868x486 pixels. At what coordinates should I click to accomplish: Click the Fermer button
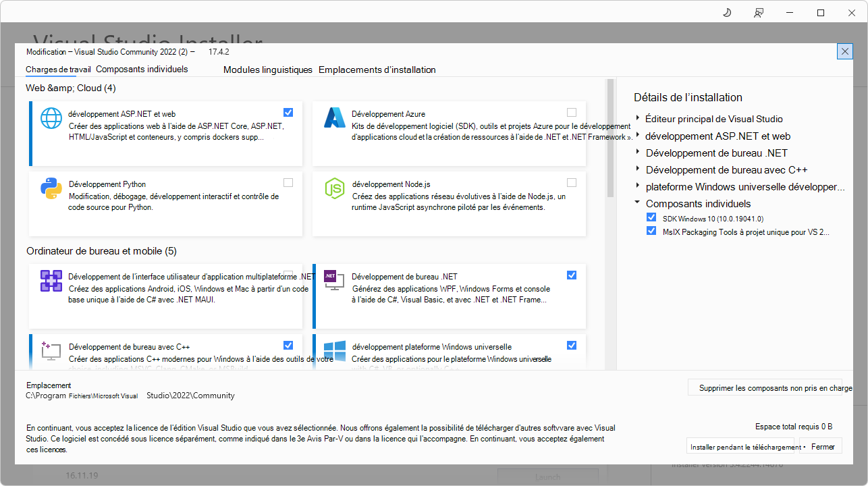tap(821, 446)
